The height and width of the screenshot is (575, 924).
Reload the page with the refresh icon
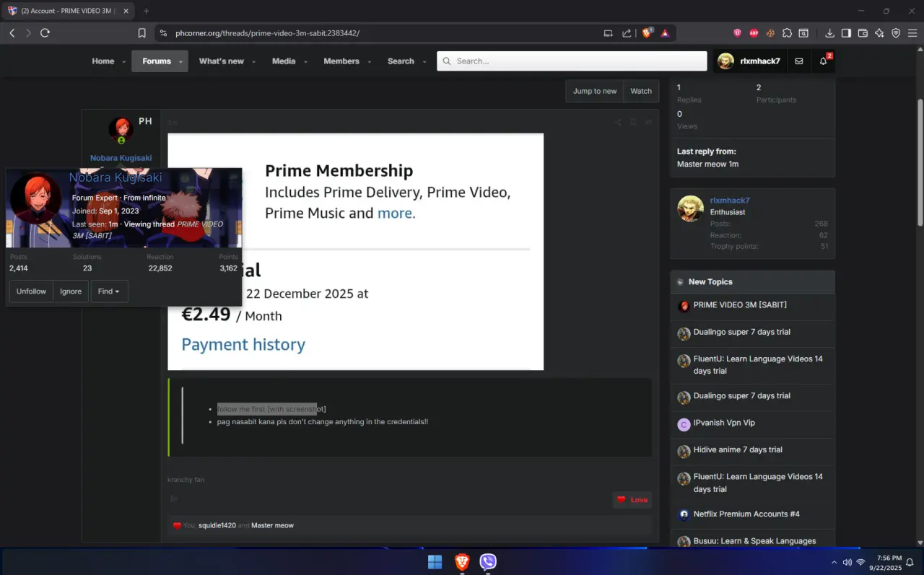click(x=45, y=33)
